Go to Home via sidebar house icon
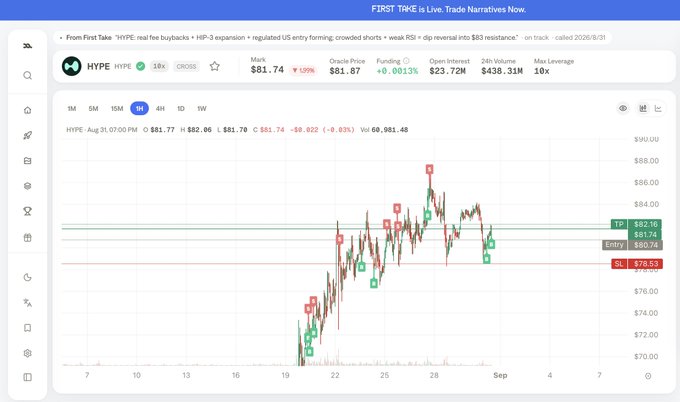This screenshot has height=402, width=680. pos(27,110)
